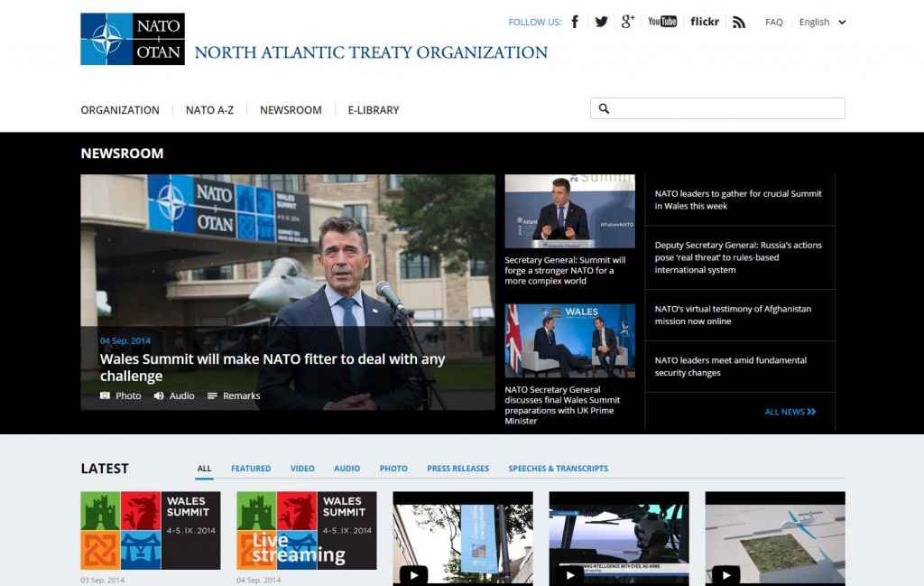Select the All tab under Latest
Image resolution: width=924 pixels, height=586 pixels.
[x=204, y=469]
